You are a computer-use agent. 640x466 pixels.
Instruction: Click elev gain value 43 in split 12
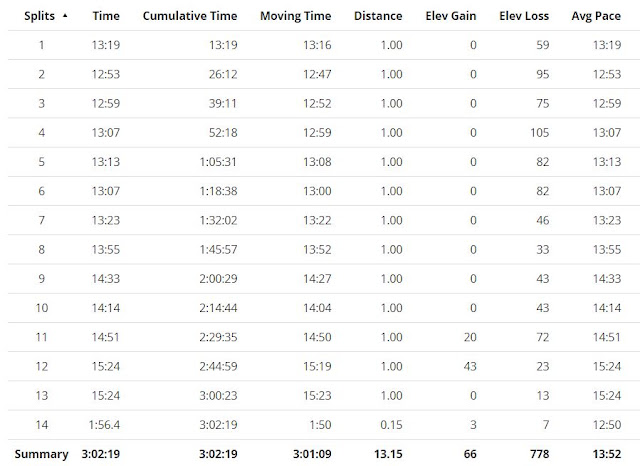470,366
